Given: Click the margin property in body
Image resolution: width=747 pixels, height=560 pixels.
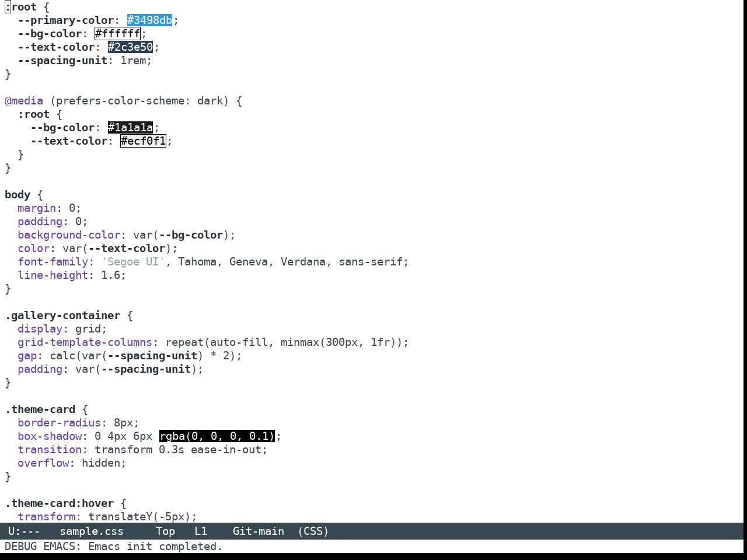Looking at the screenshot, I should point(37,208).
